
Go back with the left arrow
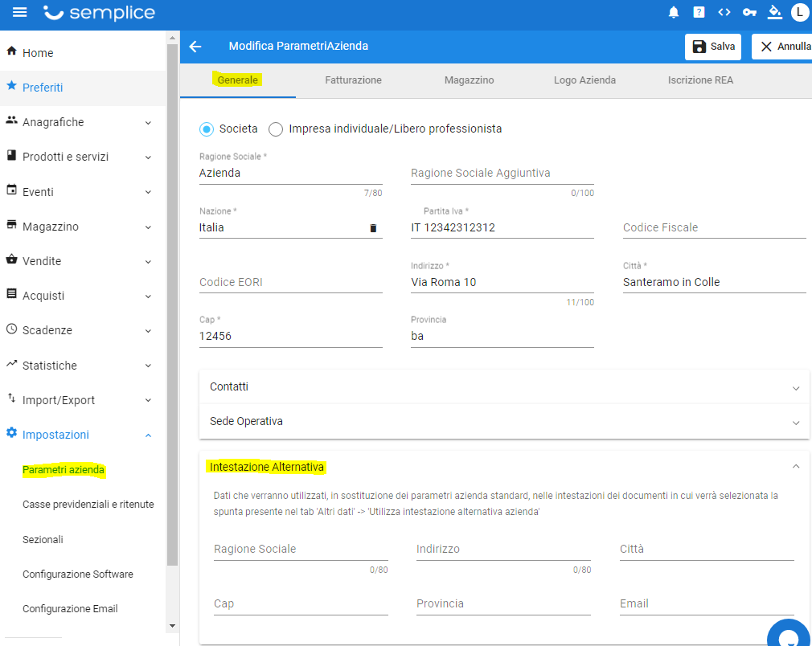[195, 47]
